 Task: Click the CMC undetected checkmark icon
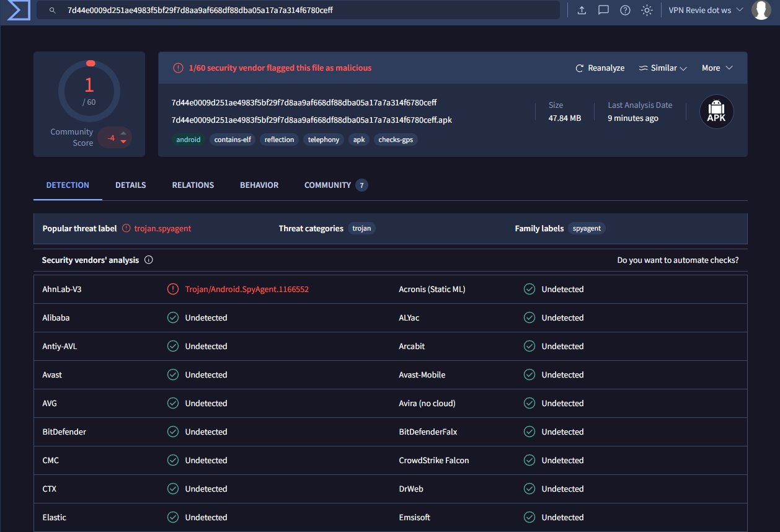click(x=173, y=460)
